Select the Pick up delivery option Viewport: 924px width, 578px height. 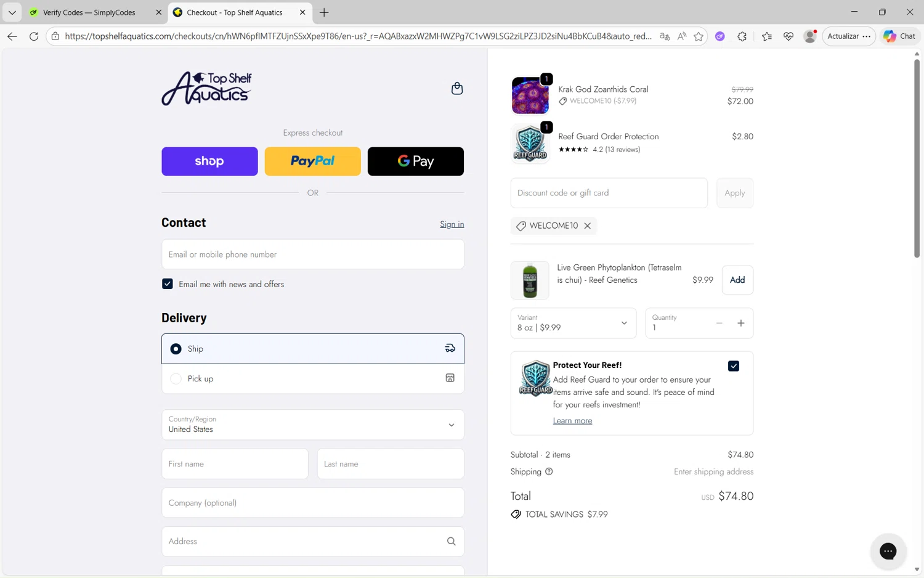tap(313, 378)
